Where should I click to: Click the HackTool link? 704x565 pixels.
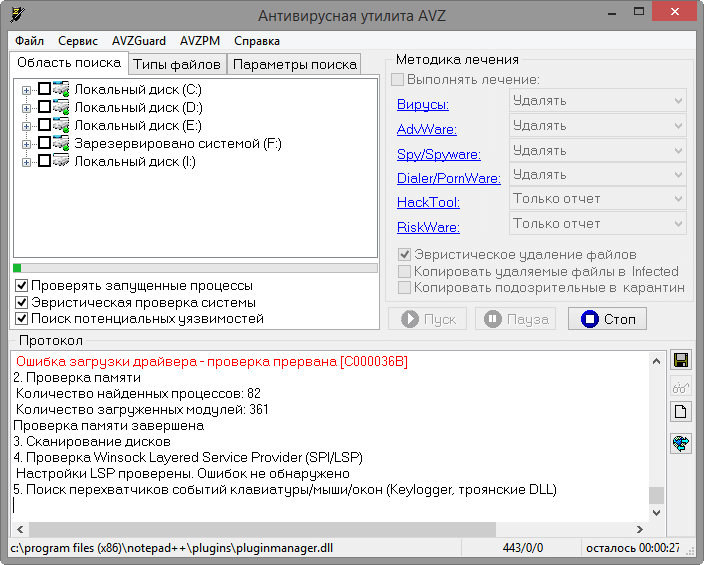click(428, 203)
